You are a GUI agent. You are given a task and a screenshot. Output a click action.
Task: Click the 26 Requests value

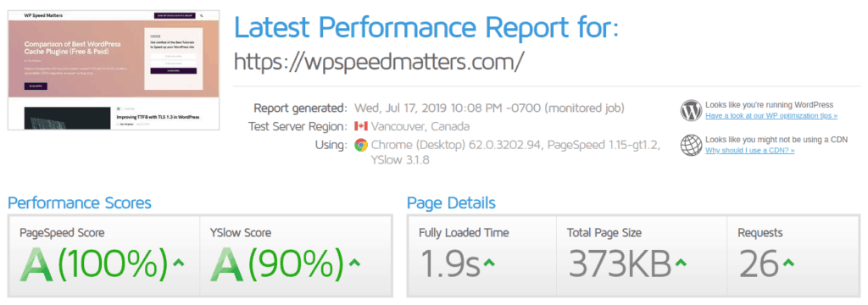pyautogui.click(x=758, y=263)
